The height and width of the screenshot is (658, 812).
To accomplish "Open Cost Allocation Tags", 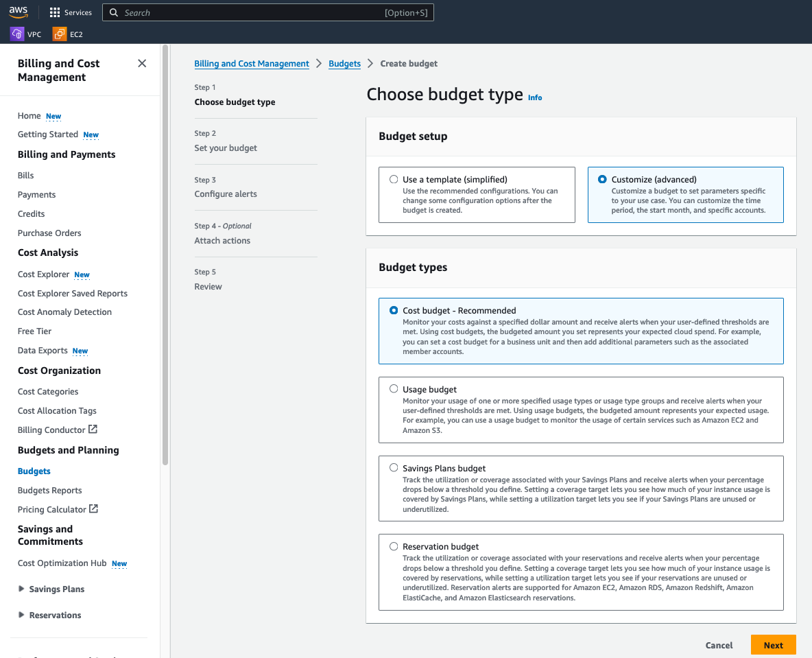I will 57,410.
